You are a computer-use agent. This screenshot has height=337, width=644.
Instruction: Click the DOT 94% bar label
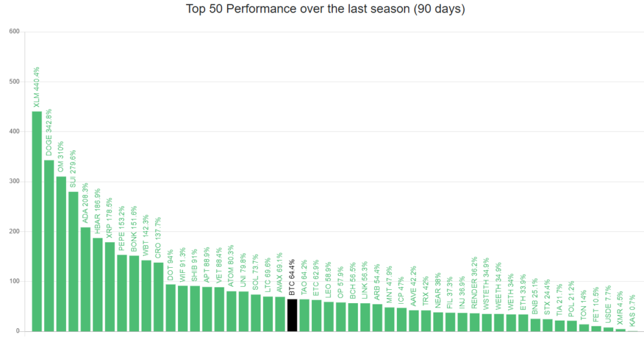170,265
